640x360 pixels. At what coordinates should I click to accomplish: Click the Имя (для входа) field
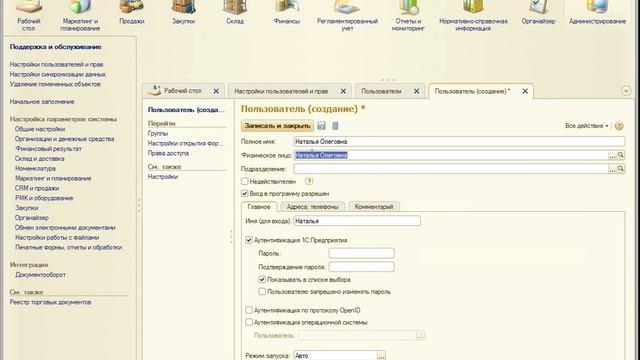point(357,221)
